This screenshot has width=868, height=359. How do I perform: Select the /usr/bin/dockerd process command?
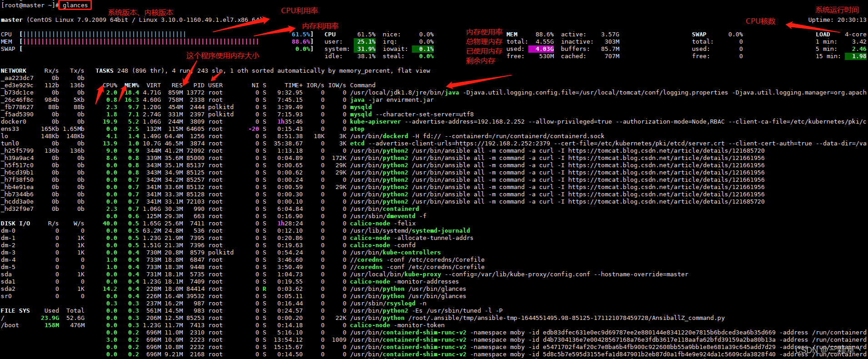coord(477,136)
